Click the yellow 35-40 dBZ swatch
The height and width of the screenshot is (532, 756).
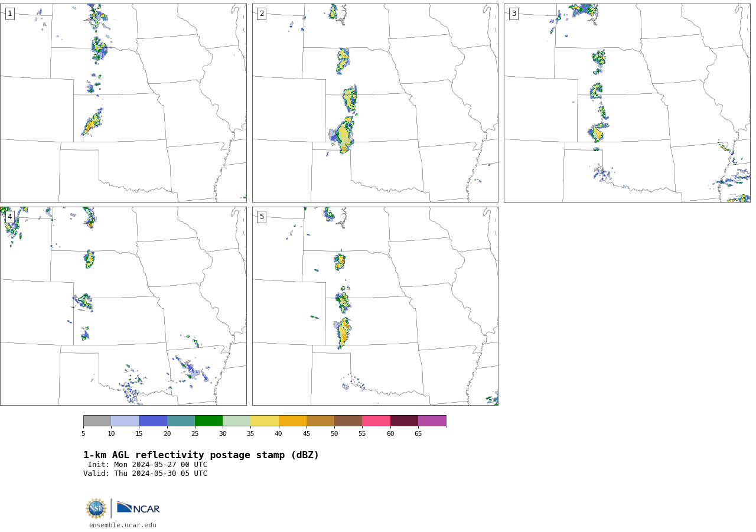[x=265, y=420]
